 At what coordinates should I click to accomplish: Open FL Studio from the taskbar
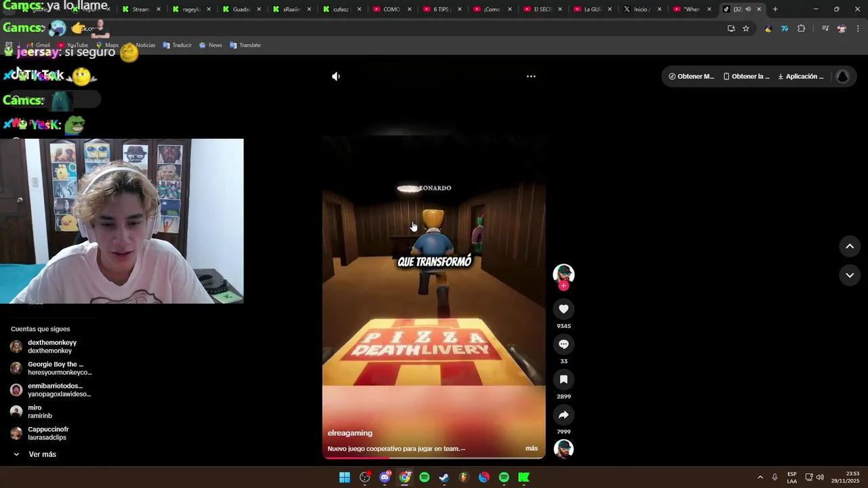coord(464,478)
